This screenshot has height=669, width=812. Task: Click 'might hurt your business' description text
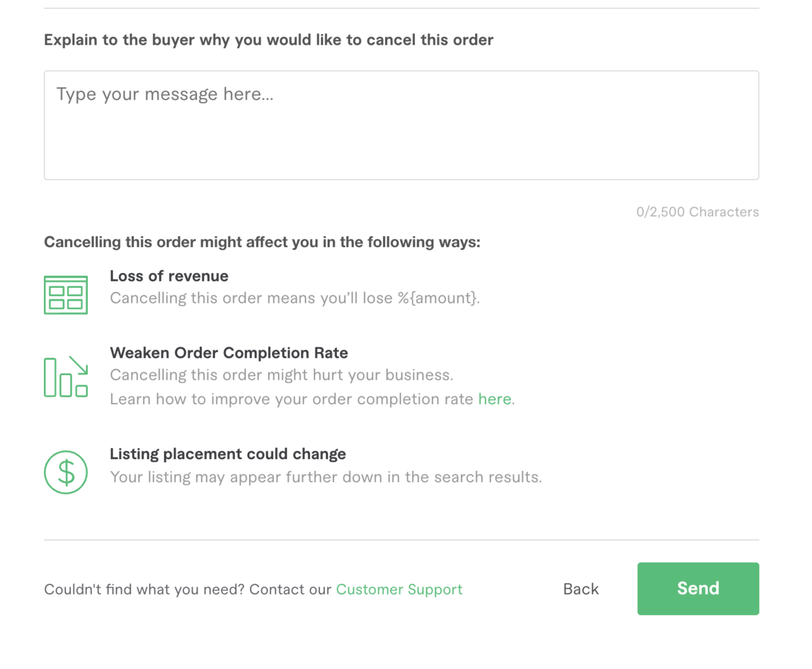coord(281,374)
